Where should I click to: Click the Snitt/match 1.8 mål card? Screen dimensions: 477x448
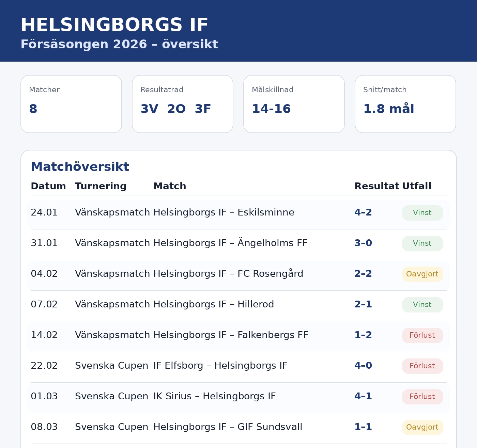(x=405, y=104)
